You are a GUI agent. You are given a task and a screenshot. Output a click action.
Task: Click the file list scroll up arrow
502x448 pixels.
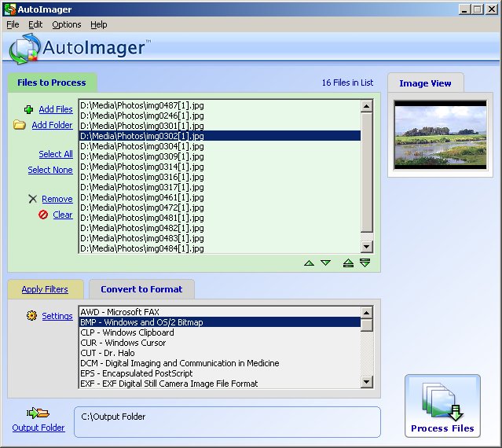pyautogui.click(x=367, y=106)
